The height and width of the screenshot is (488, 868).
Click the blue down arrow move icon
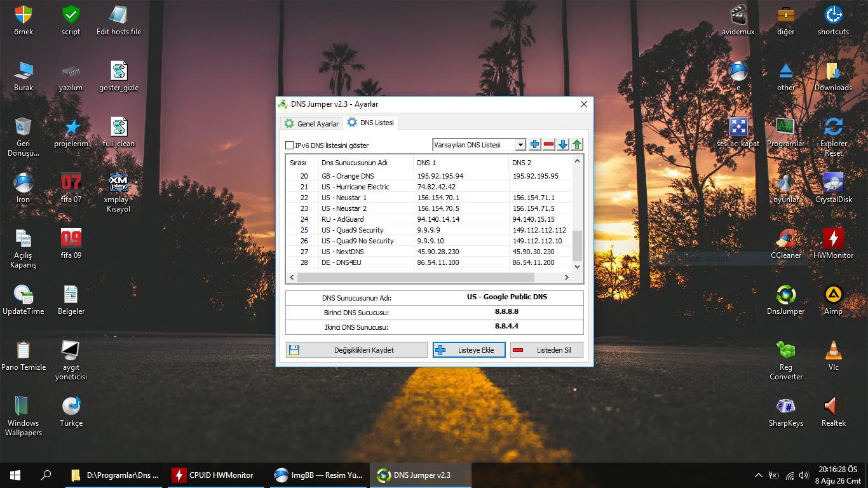click(563, 145)
